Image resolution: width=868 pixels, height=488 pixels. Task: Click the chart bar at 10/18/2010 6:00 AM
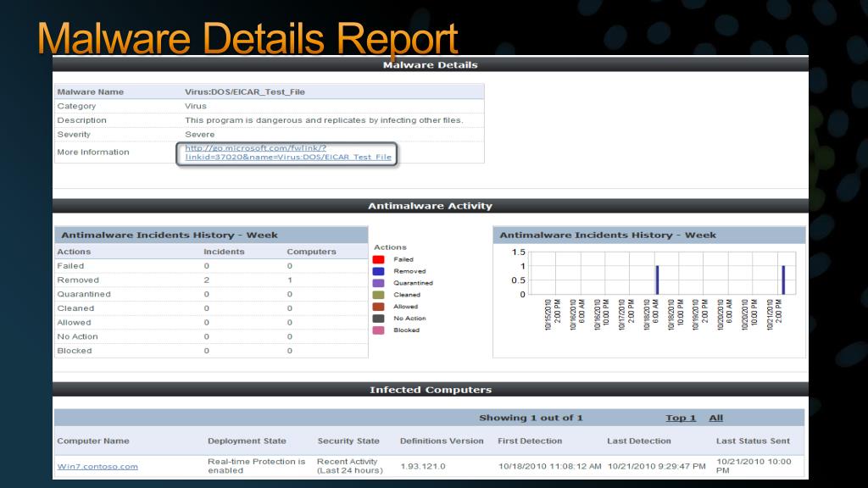click(x=657, y=280)
